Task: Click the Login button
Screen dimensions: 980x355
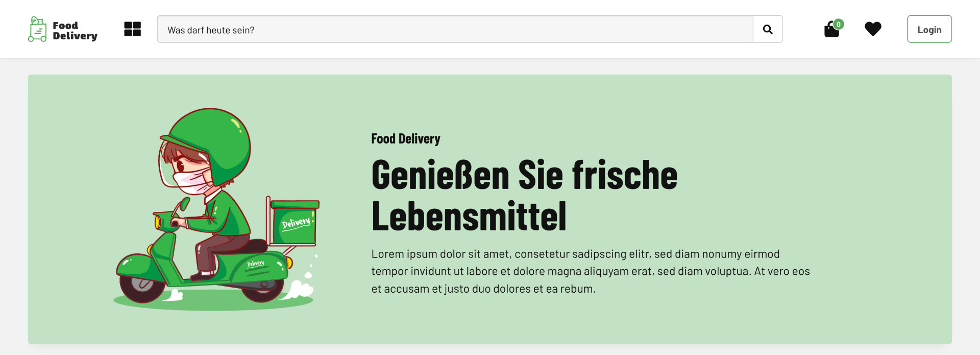Action: pyautogui.click(x=929, y=29)
